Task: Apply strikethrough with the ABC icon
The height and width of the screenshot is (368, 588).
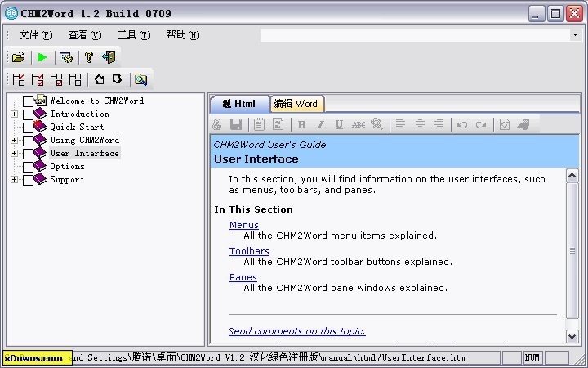Action: (359, 124)
